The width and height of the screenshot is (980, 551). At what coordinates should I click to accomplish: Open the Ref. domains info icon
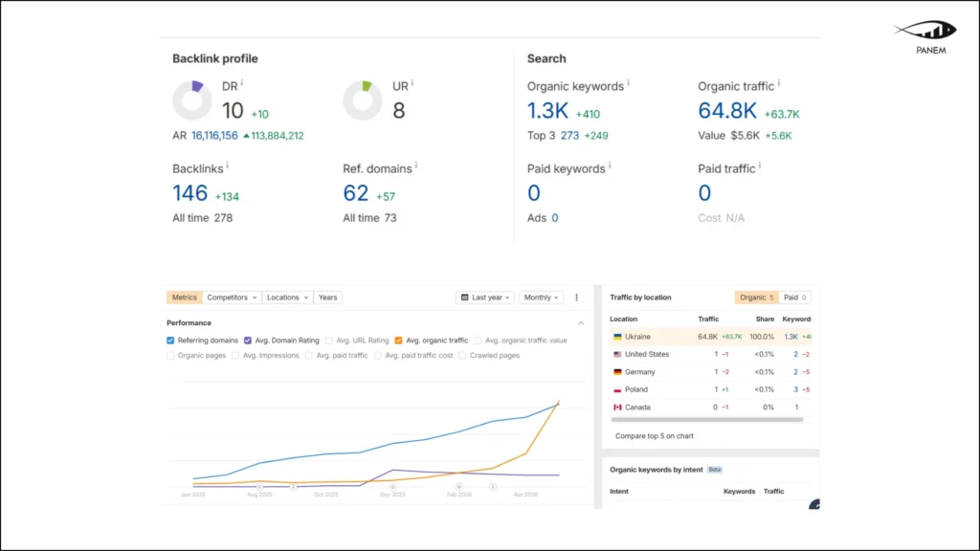tap(416, 165)
